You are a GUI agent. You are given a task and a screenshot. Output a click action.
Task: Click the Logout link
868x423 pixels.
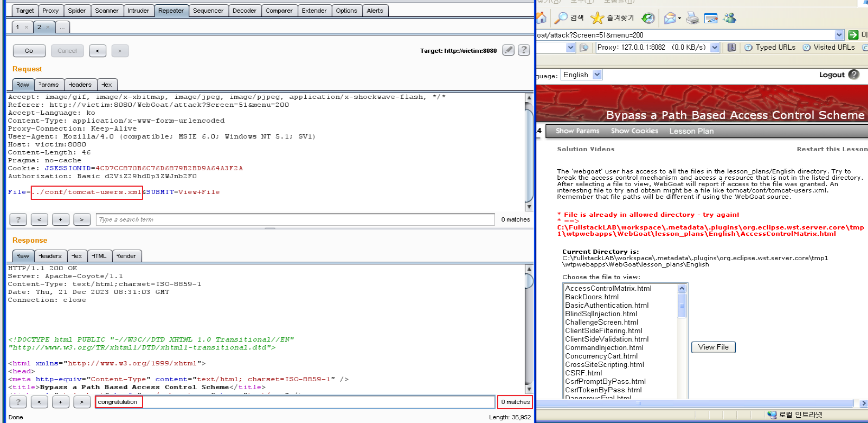click(x=832, y=75)
